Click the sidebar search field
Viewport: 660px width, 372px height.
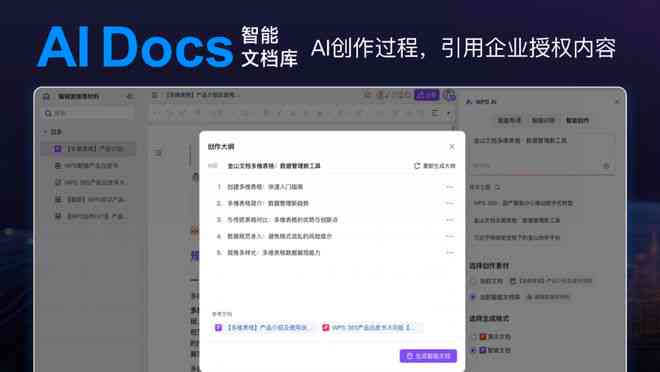88,113
